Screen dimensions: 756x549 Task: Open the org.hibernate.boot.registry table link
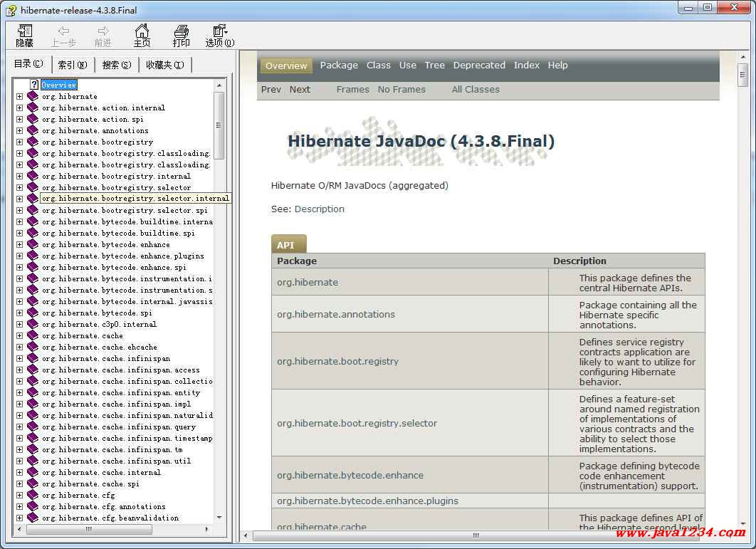pos(337,361)
